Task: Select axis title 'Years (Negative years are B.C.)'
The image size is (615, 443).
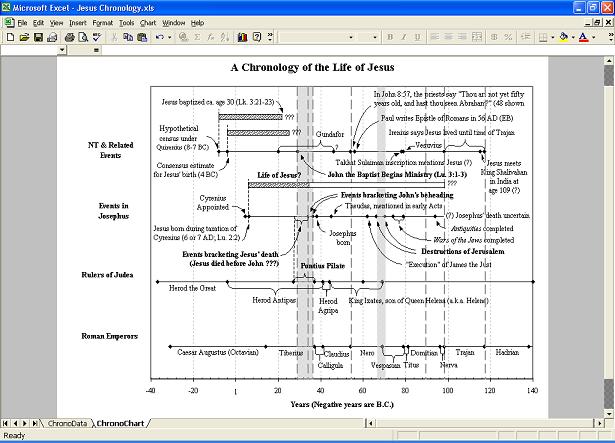Action: tap(342, 405)
